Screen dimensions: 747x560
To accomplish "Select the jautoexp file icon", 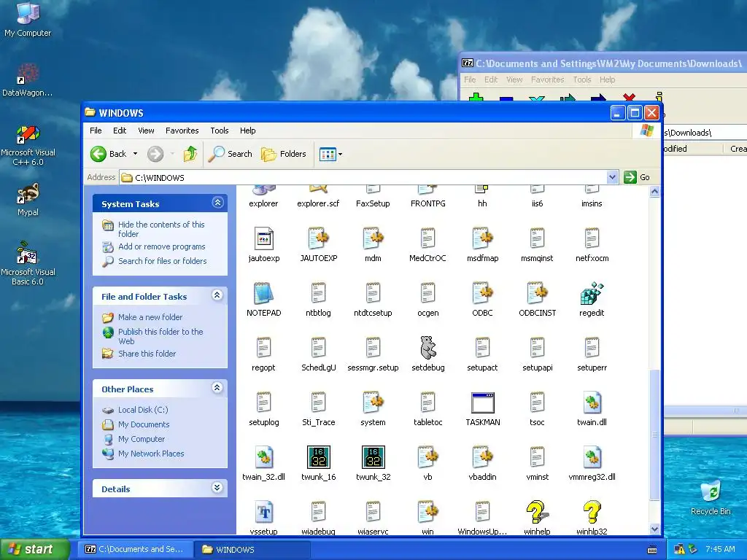I will pyautogui.click(x=263, y=238).
